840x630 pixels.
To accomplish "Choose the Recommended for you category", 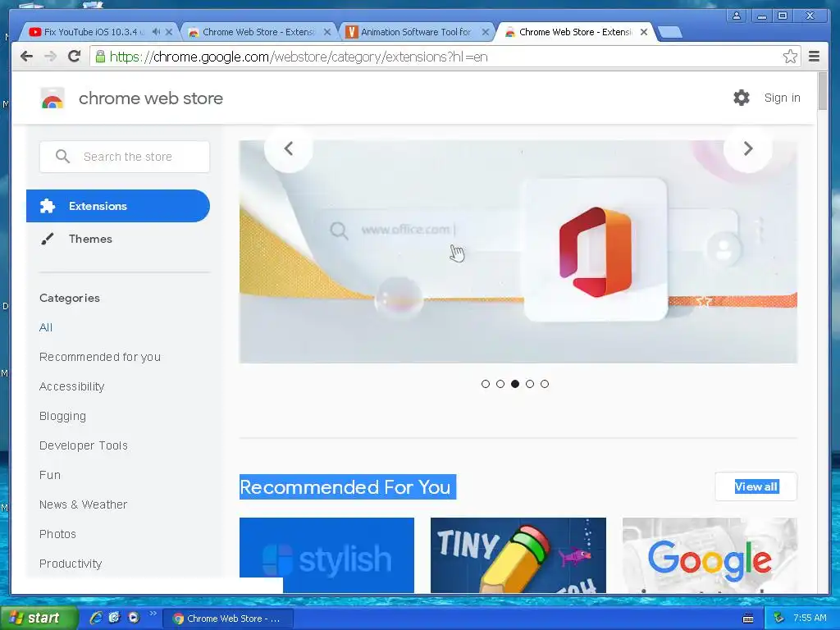I will pos(99,357).
